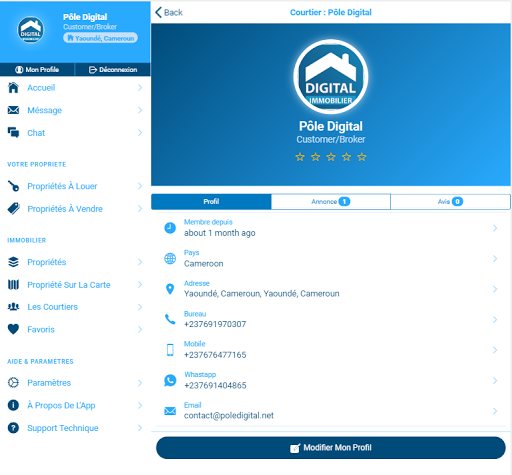This screenshot has height=475, width=512.
Task: Click the Adresse location pin icon
Action: 170,289
